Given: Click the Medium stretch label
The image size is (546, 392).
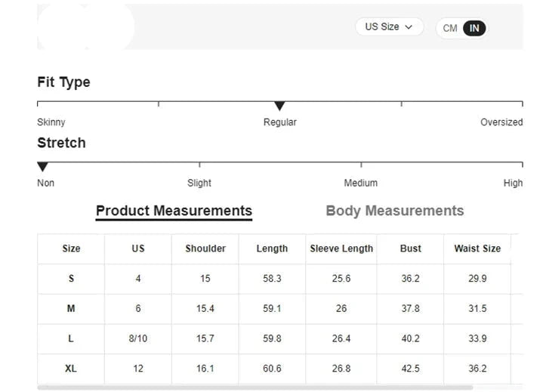Looking at the screenshot, I should (x=361, y=183).
